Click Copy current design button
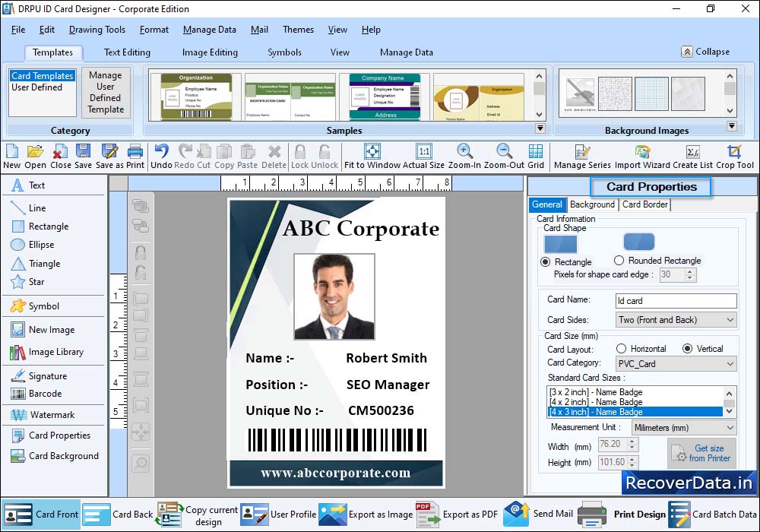 tap(198, 515)
